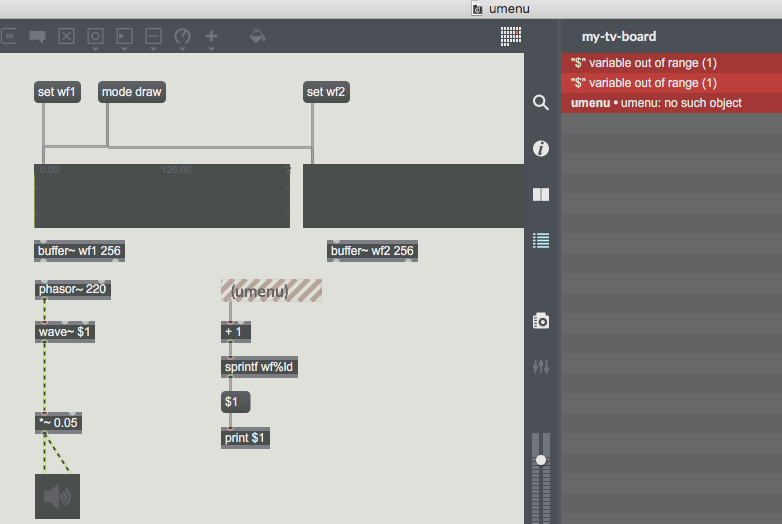
Task: Click the "set wf1" message box
Action: pos(57,92)
